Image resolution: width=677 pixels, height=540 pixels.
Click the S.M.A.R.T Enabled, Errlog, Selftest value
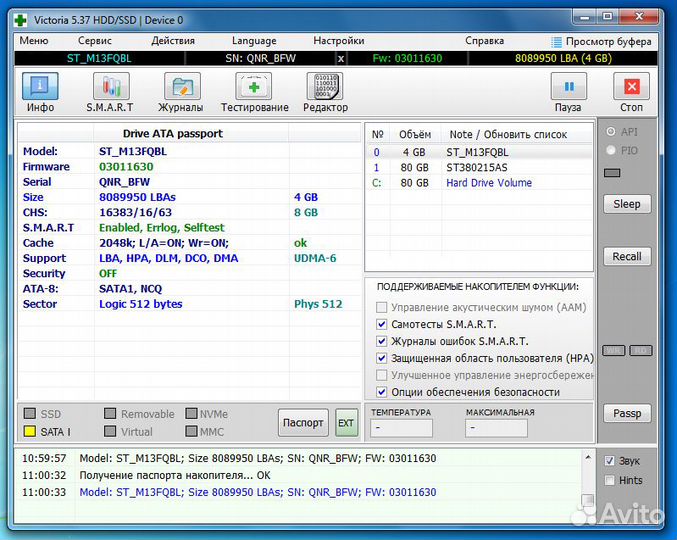pos(161,228)
